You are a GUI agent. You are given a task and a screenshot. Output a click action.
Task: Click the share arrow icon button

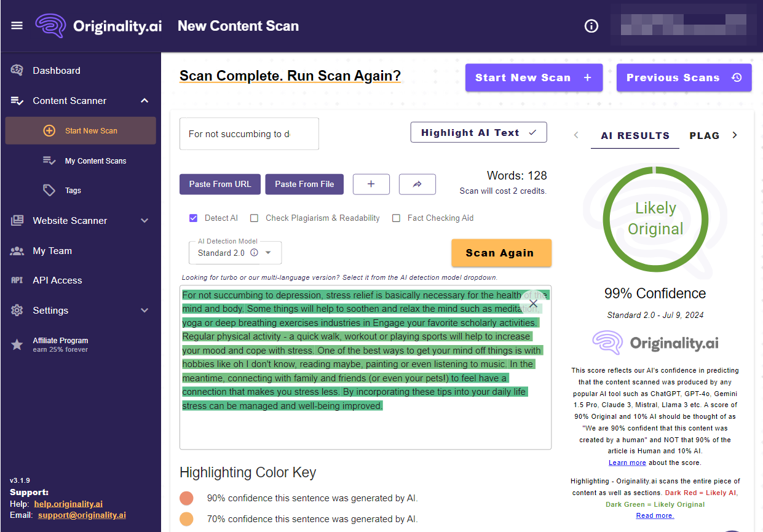click(417, 184)
